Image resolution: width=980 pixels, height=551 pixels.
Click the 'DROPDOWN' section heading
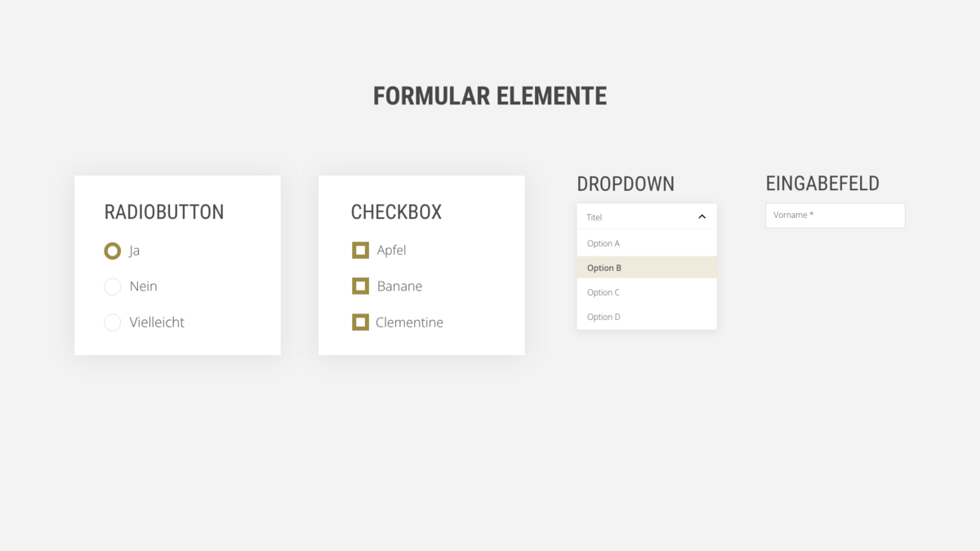(x=626, y=184)
